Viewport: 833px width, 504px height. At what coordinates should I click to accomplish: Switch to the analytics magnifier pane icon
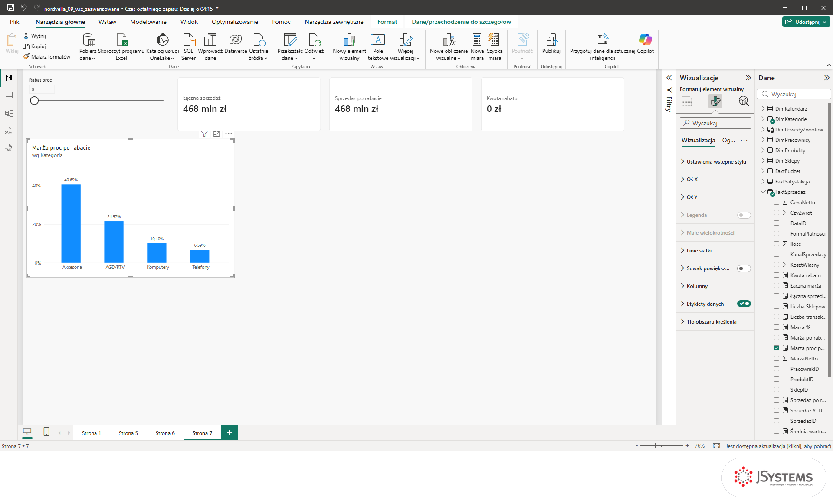click(744, 101)
